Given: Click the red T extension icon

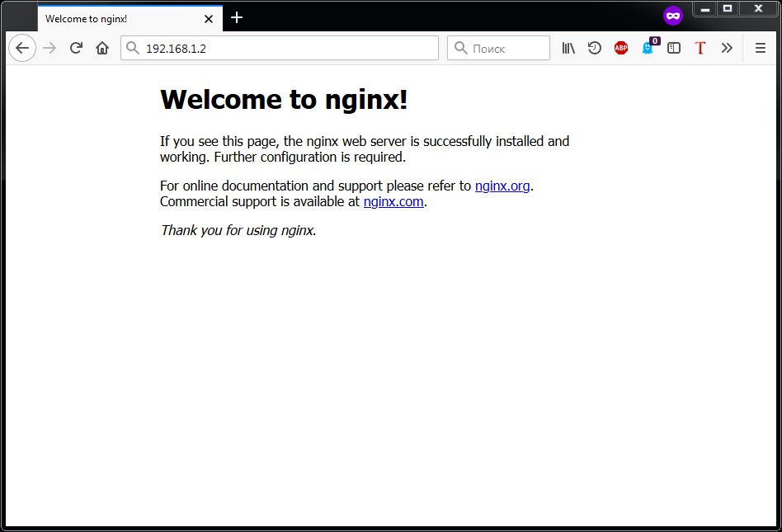Looking at the screenshot, I should pos(700,48).
